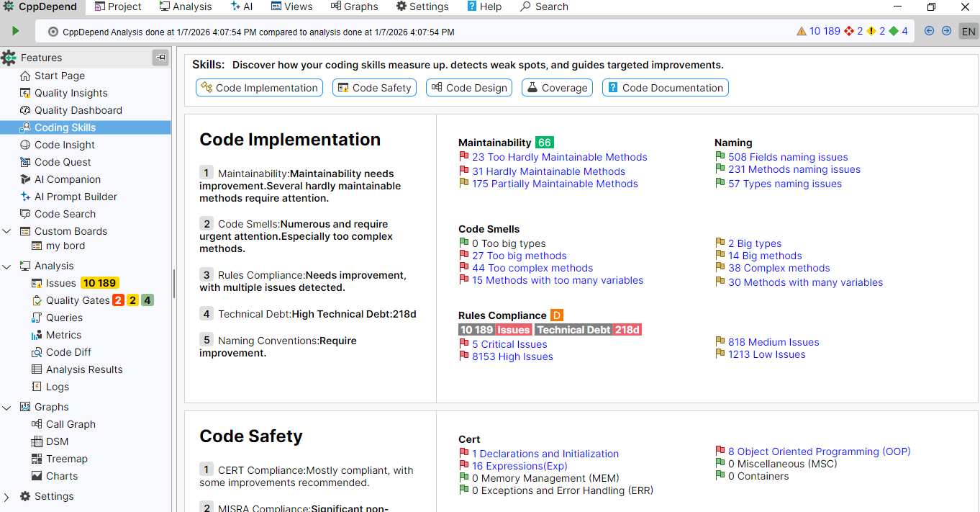Open 44 Too complex methods link
Image resolution: width=980 pixels, height=512 pixels.
coord(532,268)
